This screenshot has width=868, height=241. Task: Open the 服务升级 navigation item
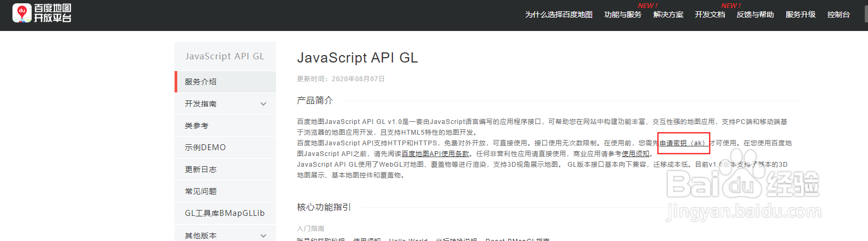[801, 15]
